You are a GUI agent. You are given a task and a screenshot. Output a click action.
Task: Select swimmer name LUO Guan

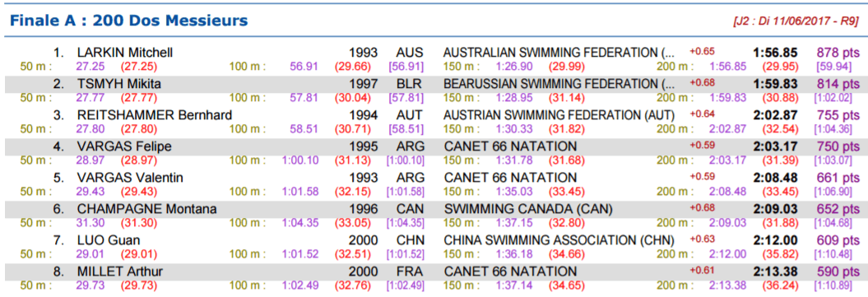click(x=109, y=240)
